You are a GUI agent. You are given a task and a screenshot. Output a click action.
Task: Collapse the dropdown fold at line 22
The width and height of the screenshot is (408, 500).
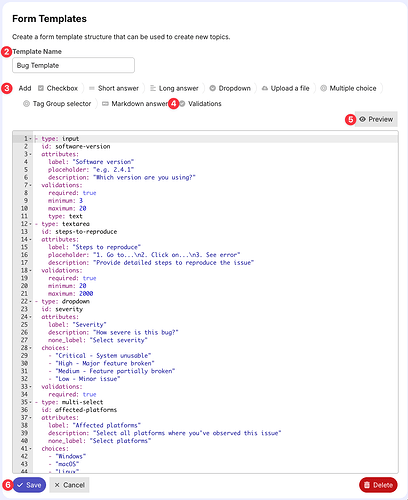(x=30, y=301)
